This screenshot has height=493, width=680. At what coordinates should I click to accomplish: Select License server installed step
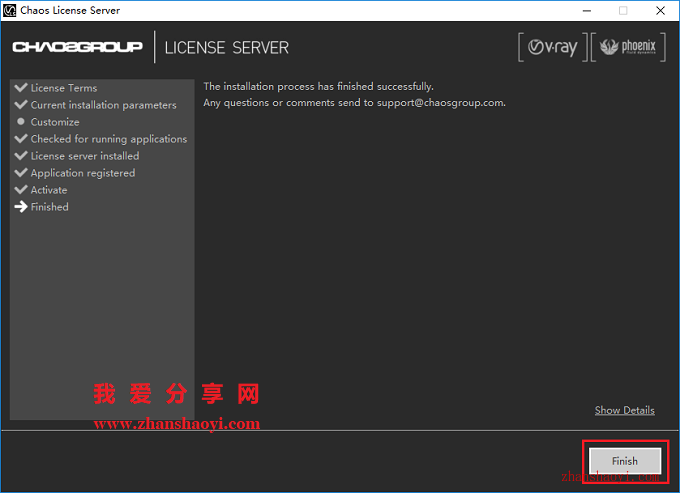(x=85, y=156)
